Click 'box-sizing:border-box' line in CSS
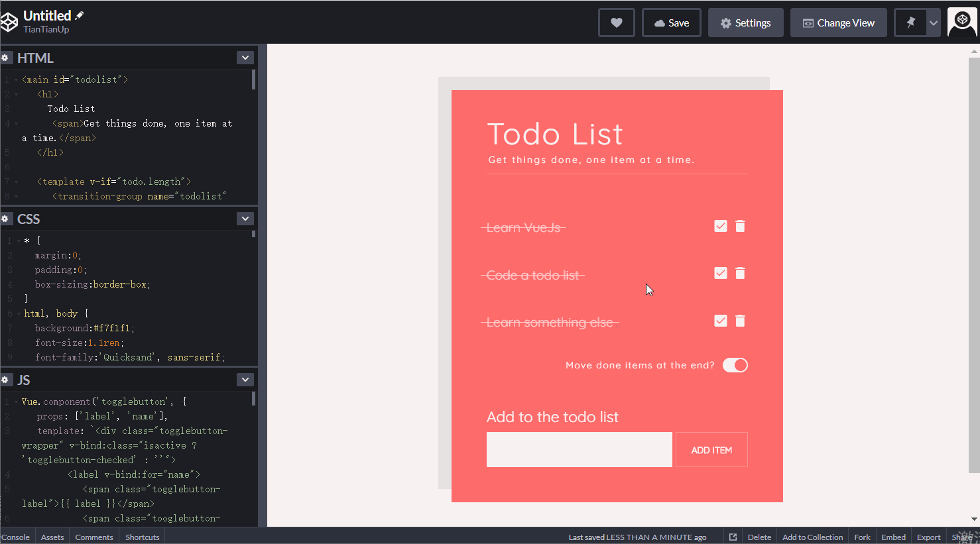The height and width of the screenshot is (544, 980). 93,284
